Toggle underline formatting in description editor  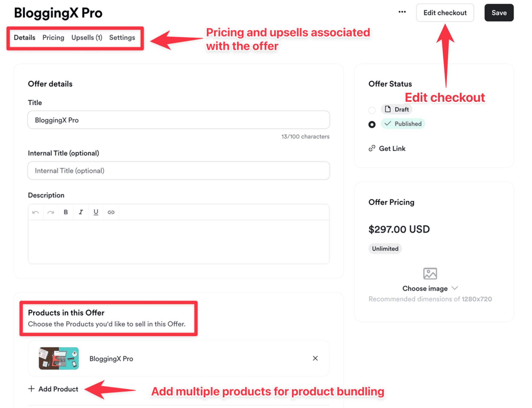click(x=96, y=212)
